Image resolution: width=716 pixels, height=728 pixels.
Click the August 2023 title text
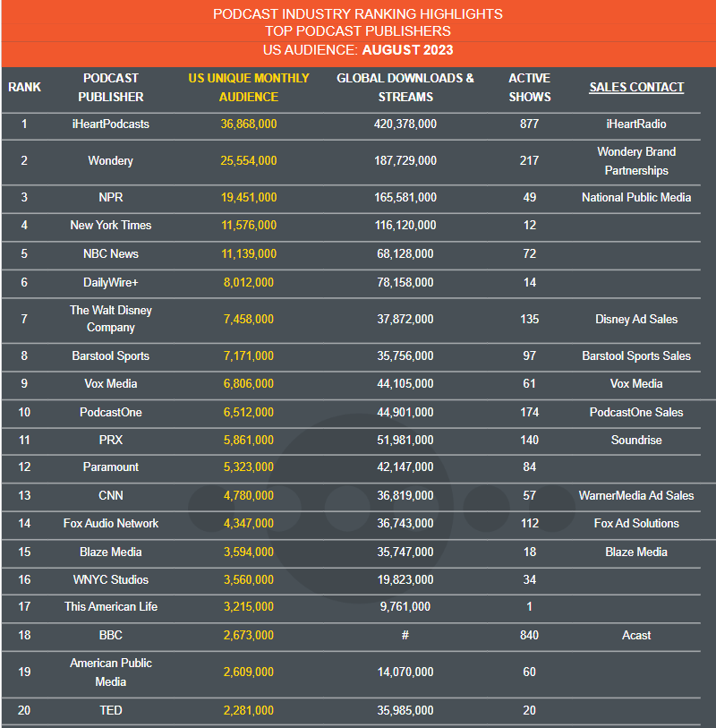coord(407,50)
